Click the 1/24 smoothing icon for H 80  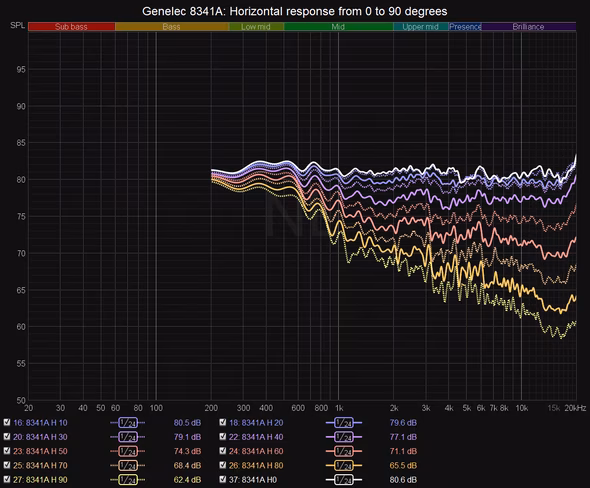click(x=344, y=466)
